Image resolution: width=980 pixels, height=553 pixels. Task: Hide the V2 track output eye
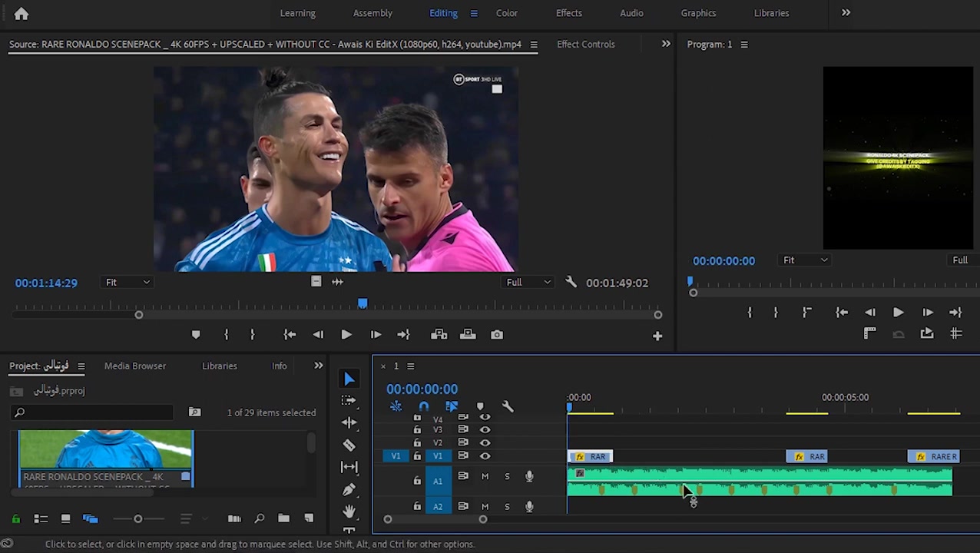coord(485,442)
